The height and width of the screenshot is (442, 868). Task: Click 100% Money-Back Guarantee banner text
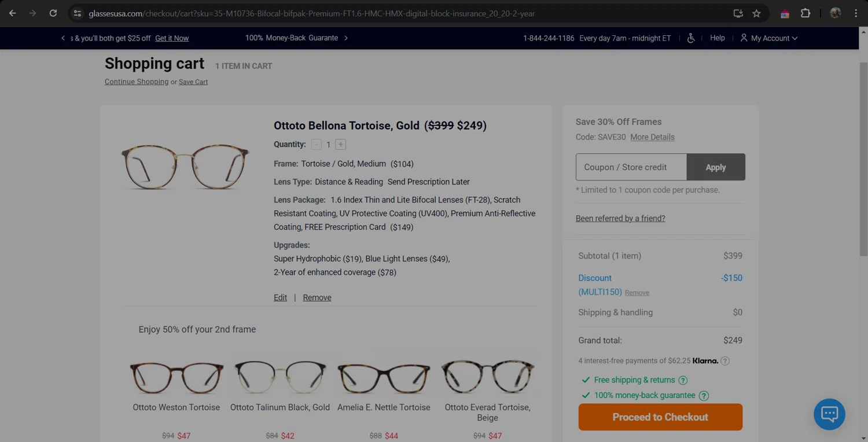point(292,38)
